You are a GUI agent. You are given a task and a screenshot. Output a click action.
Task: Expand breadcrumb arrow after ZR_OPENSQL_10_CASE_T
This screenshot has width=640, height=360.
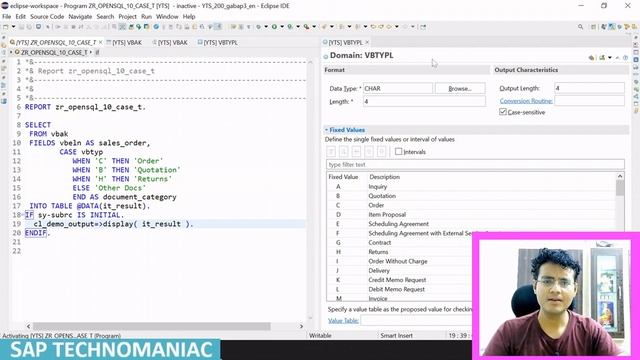click(91, 52)
